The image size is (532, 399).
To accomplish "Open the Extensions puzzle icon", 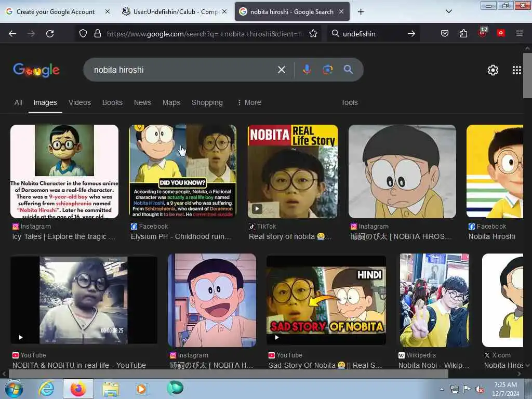I will [463, 33].
